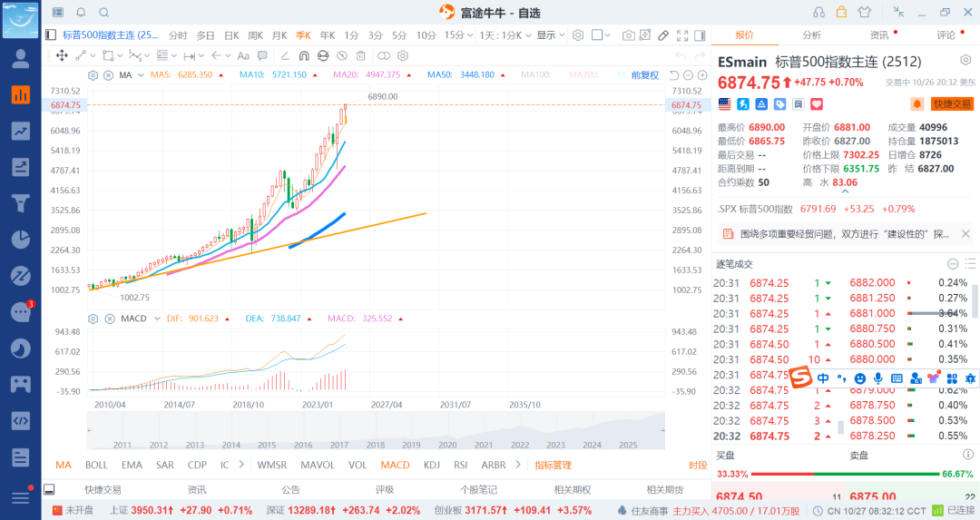Open customer service headset icon
Image resolution: width=980 pixels, height=520 pixels.
(818, 12)
